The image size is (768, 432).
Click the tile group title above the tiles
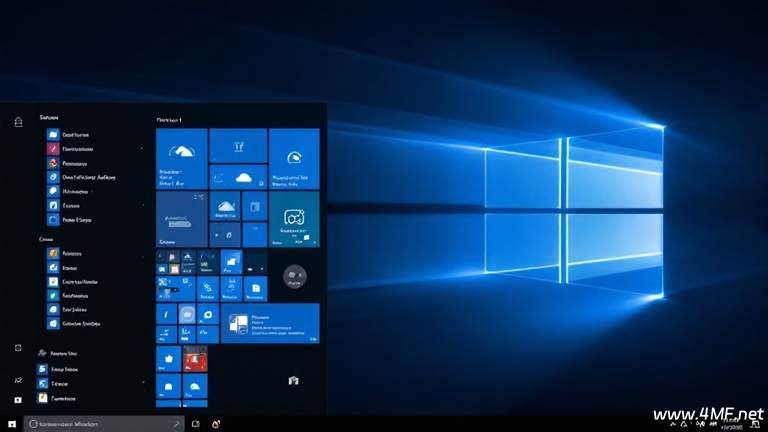pos(169,120)
